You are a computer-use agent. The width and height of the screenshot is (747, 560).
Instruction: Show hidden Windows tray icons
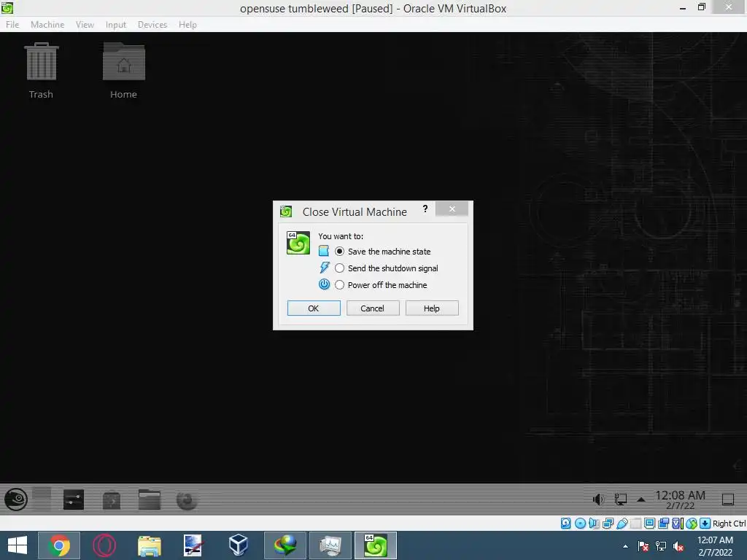click(625, 546)
